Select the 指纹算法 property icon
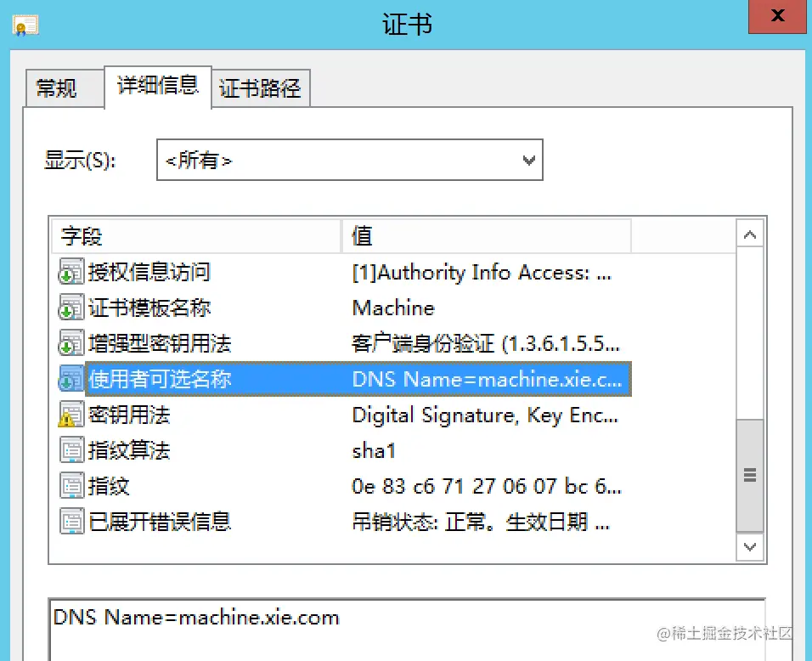 pos(71,450)
